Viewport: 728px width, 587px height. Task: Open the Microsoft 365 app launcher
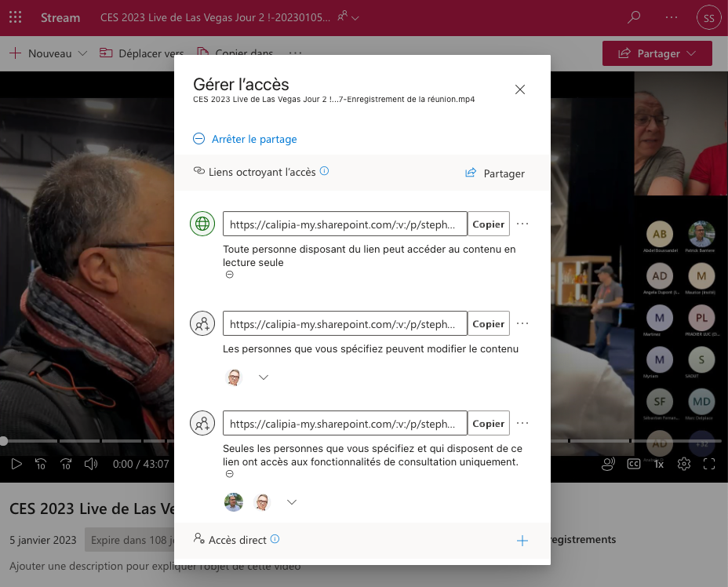pos(15,16)
